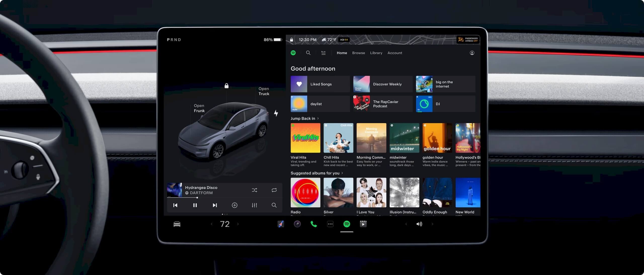644x275 pixels.
Task: Tap the charging lightning bolt icon
Action: (x=276, y=113)
